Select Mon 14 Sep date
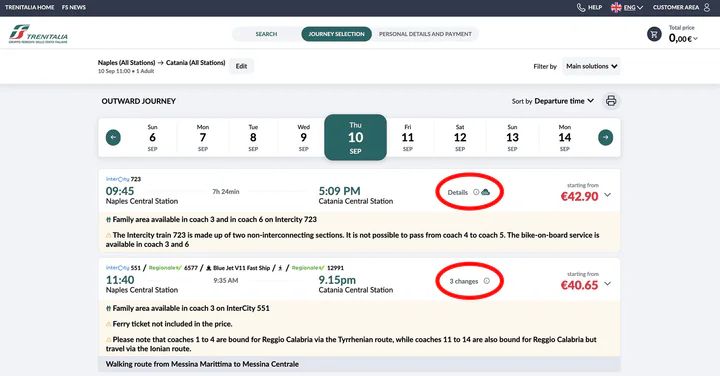The image size is (720, 376). coord(564,137)
